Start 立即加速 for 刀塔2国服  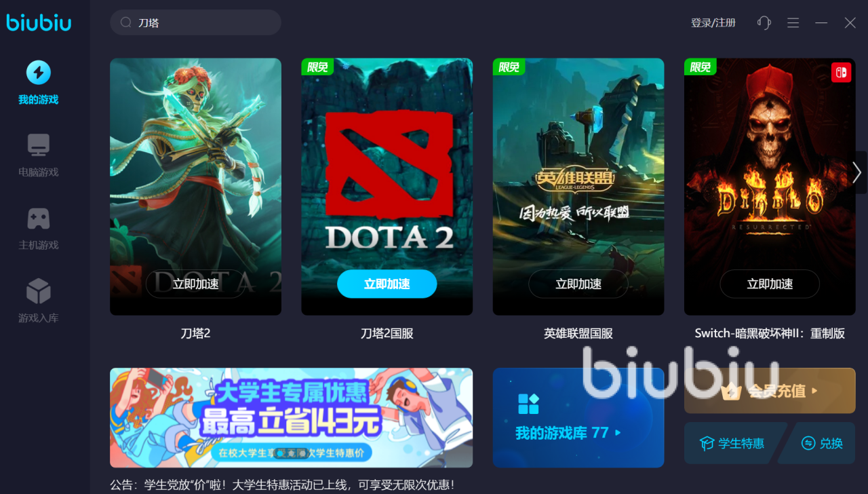click(x=387, y=284)
